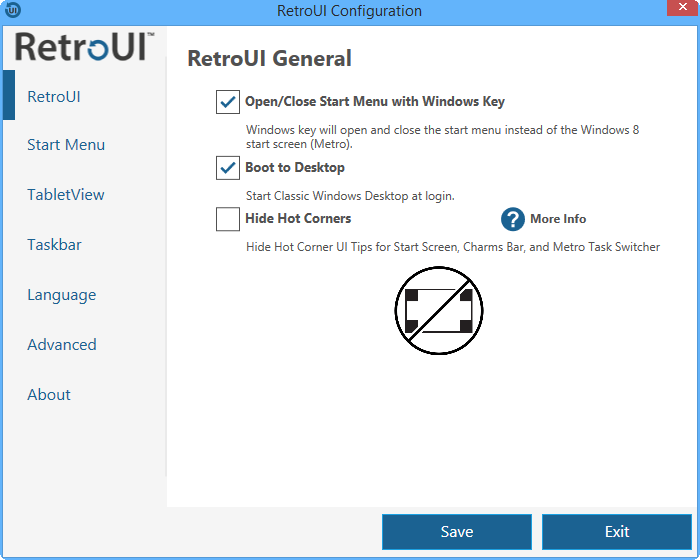The height and width of the screenshot is (560, 700).
Task: Open the Start Menu settings section
Action: click(x=66, y=145)
